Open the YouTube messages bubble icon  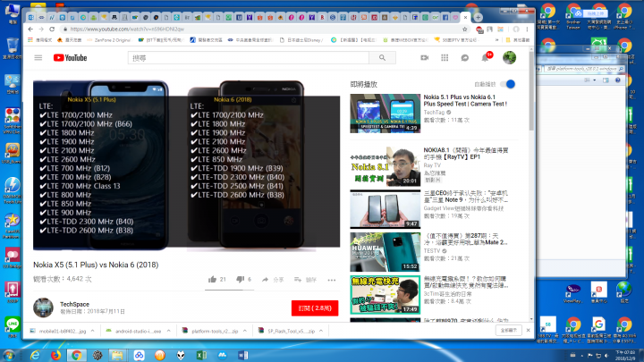click(465, 58)
